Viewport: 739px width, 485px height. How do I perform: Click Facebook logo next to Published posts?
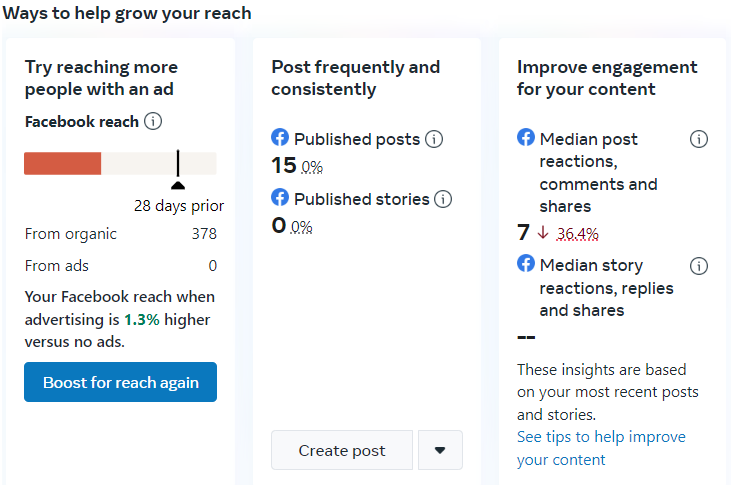click(x=281, y=138)
